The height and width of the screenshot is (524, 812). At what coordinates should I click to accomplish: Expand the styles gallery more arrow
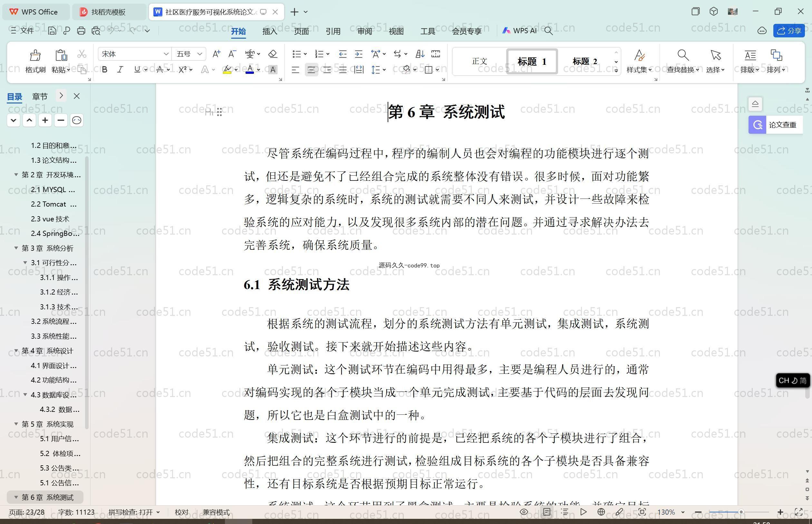[x=616, y=71]
